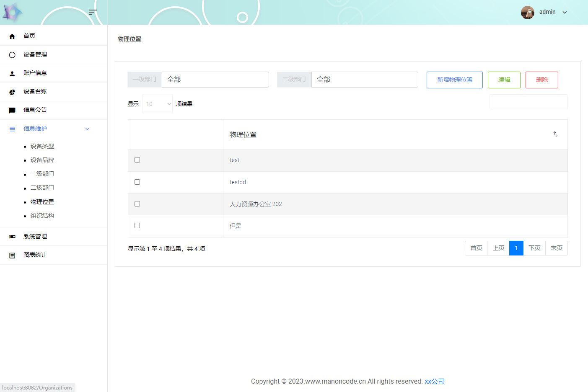
Task: Go to 首页 pagination button
Action: pyautogui.click(x=476, y=248)
